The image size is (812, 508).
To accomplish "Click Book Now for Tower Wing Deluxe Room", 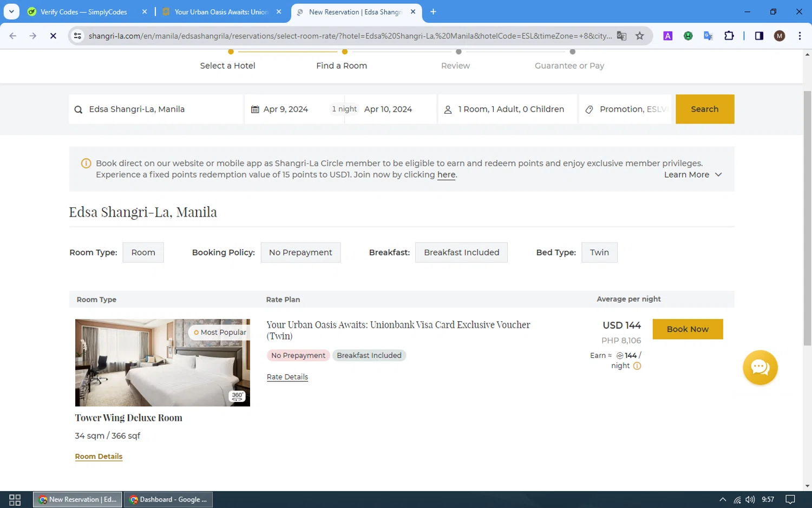I will pos(687,329).
